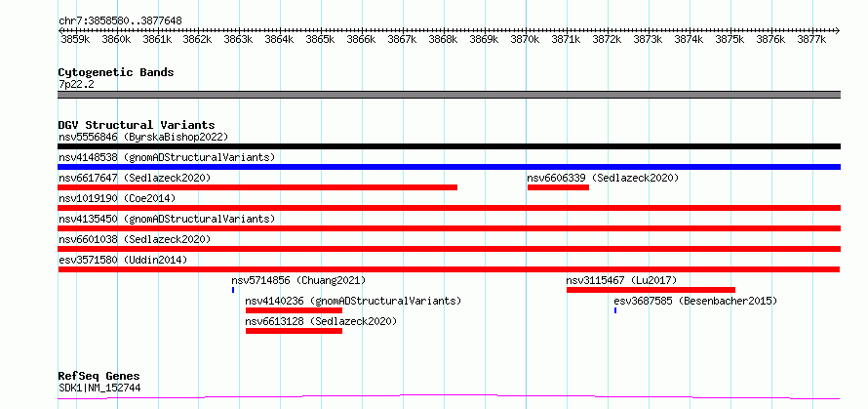This screenshot has width=868, height=409.
Task: Select the red nsv6613128 variant bar
Action: pos(294,331)
